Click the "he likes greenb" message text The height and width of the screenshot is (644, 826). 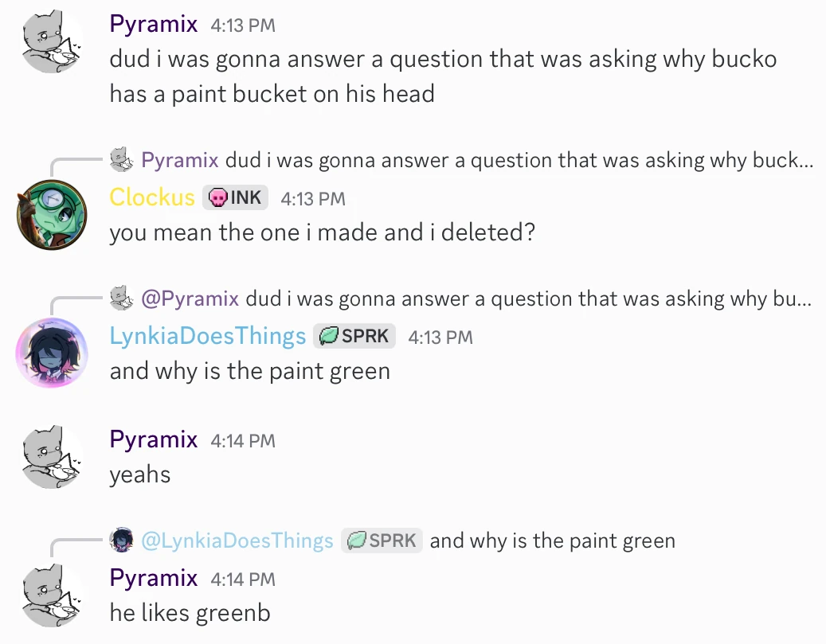coord(190,613)
